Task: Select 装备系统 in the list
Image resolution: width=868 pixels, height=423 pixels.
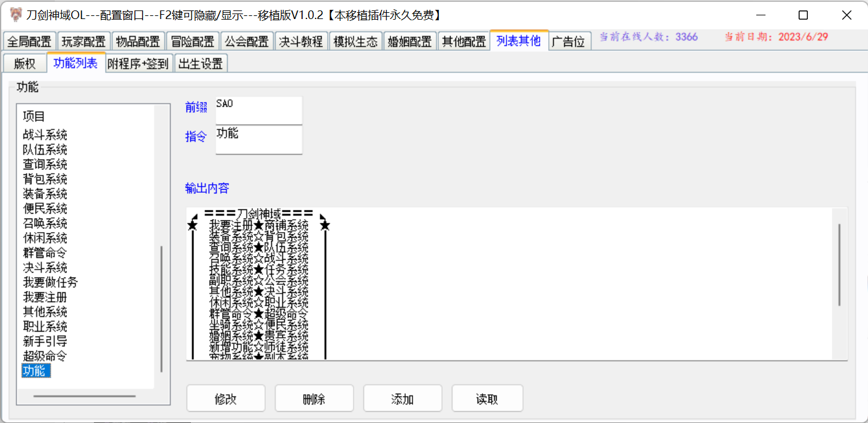Action: 45,194
